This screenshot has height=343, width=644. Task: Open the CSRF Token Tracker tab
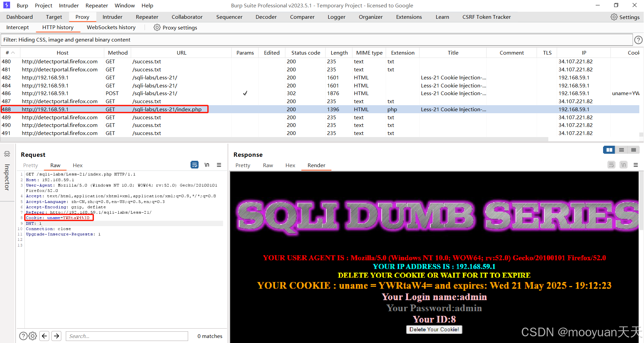(x=486, y=17)
